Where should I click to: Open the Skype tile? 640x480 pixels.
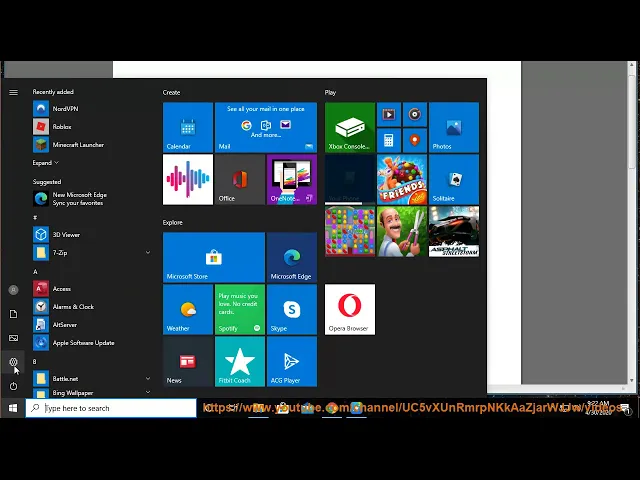pyautogui.click(x=291, y=309)
